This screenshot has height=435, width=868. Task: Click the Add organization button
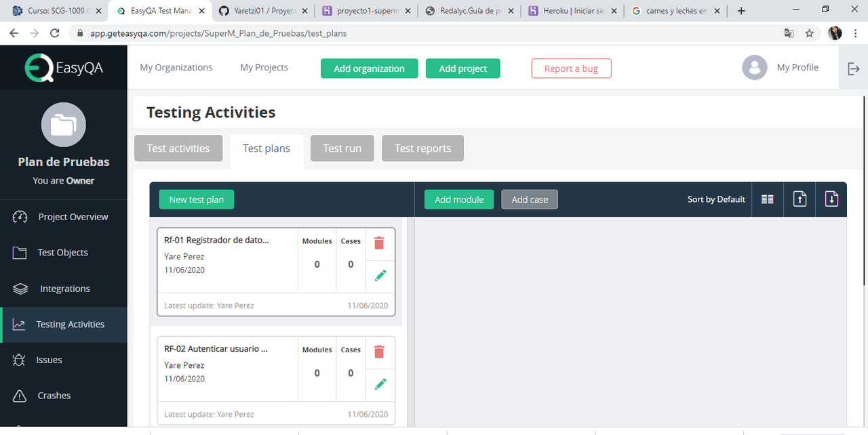pyautogui.click(x=369, y=68)
